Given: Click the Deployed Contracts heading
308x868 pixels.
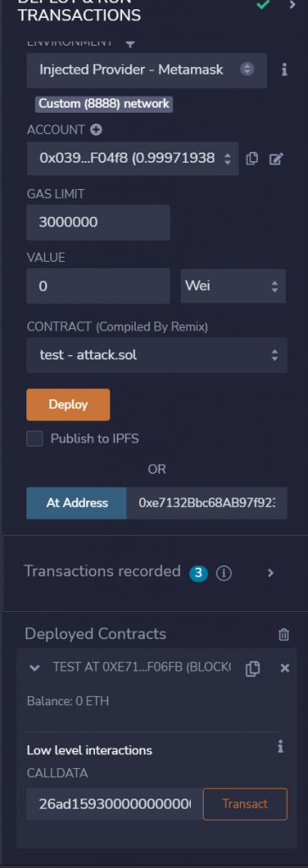Looking at the screenshot, I should point(95,634).
